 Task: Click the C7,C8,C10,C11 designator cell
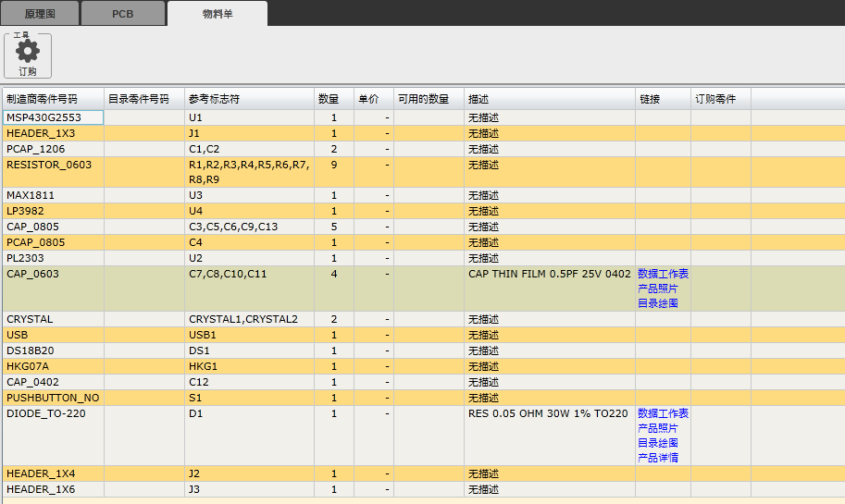[x=250, y=289]
